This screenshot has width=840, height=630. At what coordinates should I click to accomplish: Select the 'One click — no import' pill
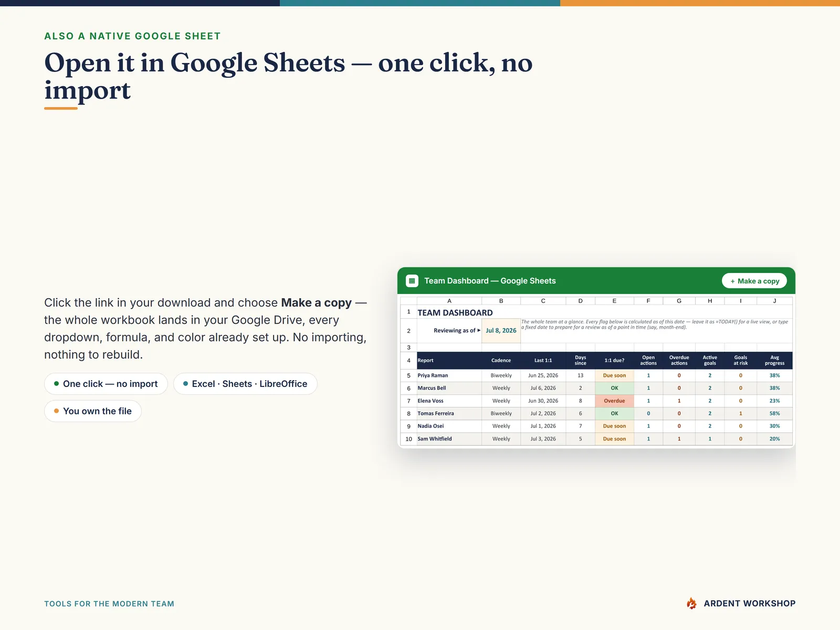[106, 384]
